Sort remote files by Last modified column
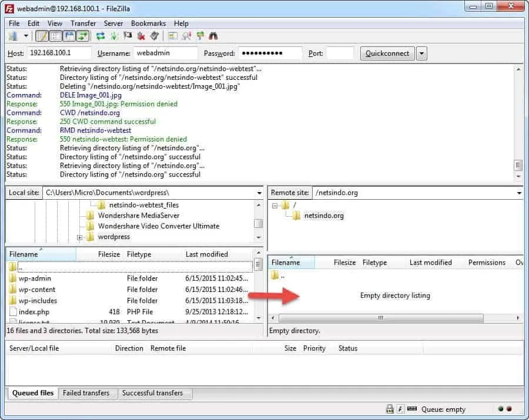 click(x=430, y=263)
